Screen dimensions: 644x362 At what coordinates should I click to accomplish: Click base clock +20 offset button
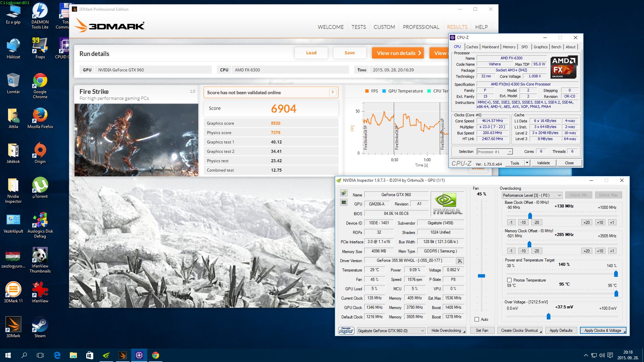[x=586, y=223]
